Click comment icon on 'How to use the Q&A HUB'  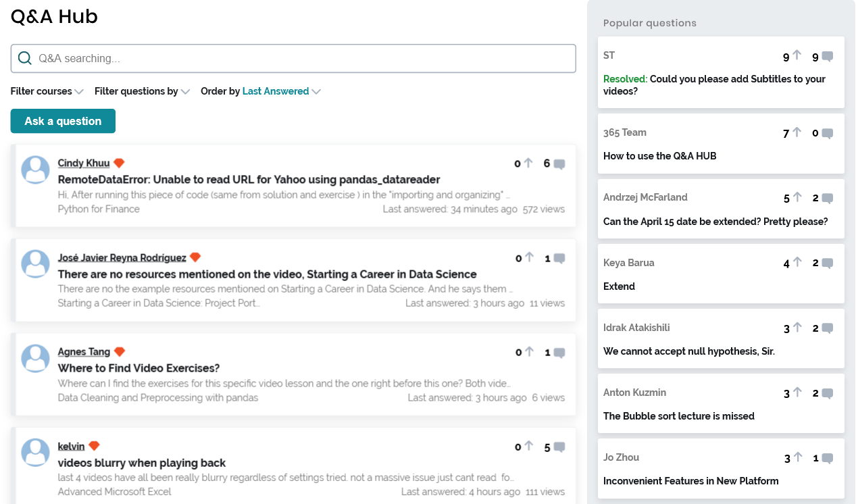(827, 133)
